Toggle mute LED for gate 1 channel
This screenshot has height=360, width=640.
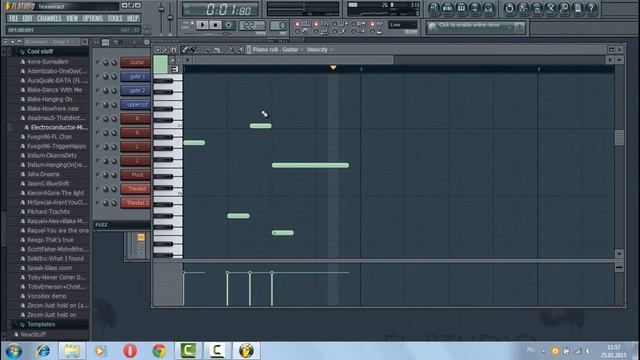98,76
